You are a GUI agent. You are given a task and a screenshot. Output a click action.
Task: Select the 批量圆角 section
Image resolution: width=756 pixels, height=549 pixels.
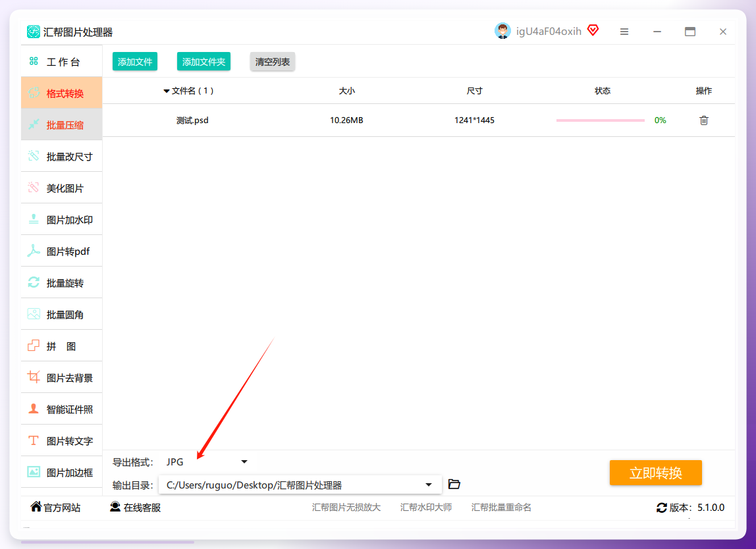pyautogui.click(x=62, y=314)
